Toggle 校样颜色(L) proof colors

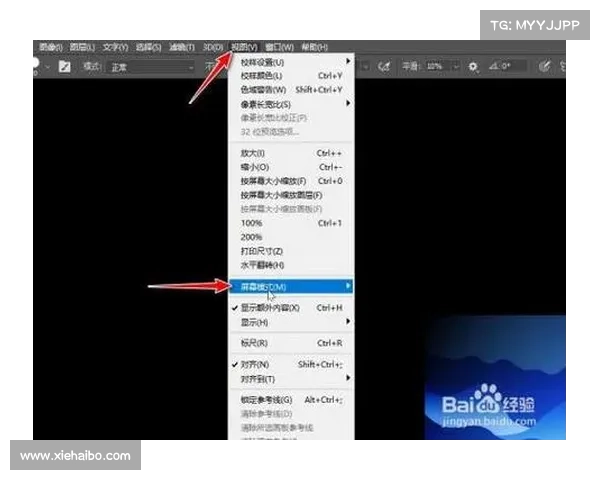click(291, 76)
